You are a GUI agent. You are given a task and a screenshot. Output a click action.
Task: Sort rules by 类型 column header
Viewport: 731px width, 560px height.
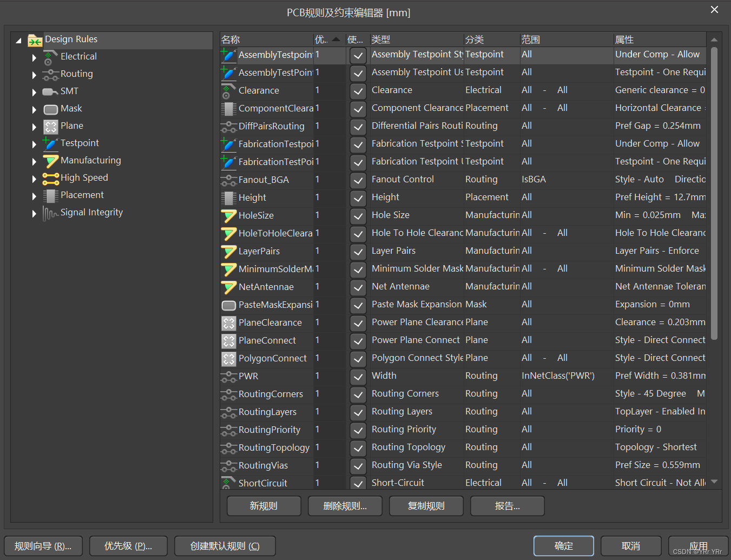[417, 39]
